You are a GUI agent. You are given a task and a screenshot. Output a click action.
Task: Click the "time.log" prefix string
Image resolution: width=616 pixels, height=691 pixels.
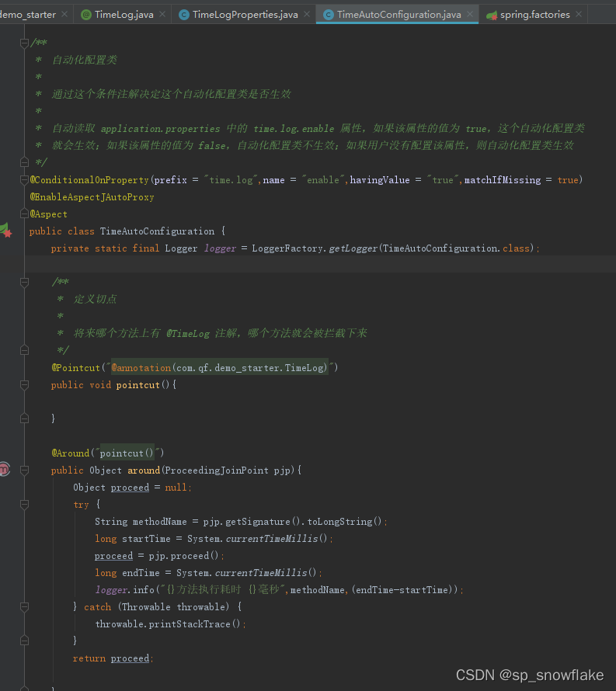tap(231, 180)
